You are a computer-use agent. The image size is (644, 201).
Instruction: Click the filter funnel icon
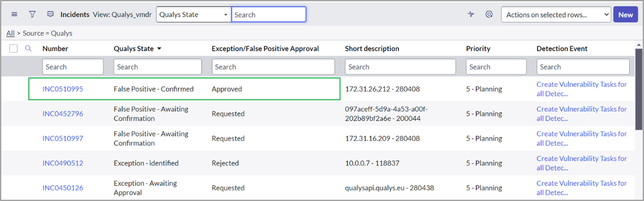click(x=32, y=14)
